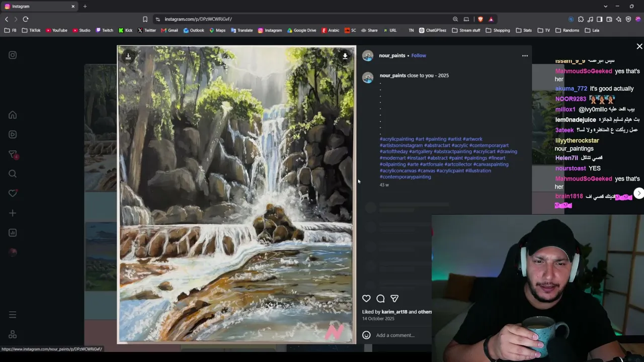This screenshot has width=644, height=362.
Task: Close the Instagram post overlay
Action: tap(639, 46)
